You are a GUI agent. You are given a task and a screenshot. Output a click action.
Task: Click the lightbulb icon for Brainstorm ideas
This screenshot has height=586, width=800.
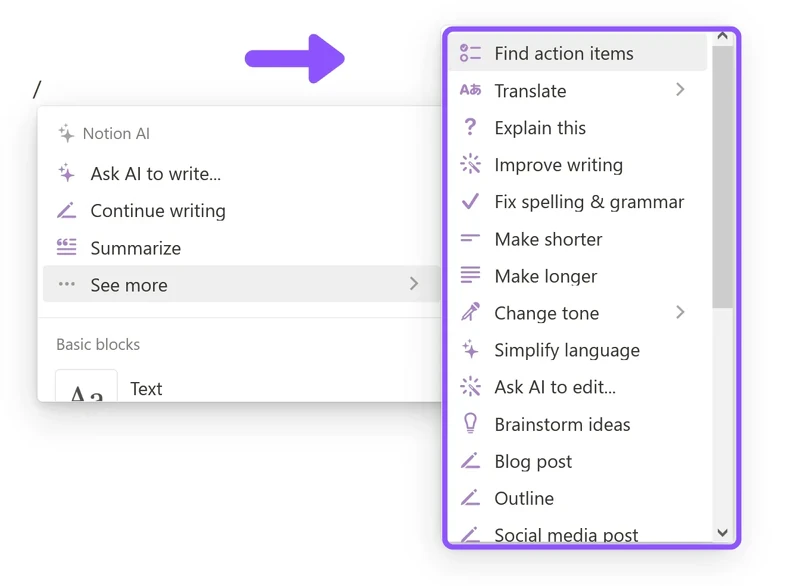(469, 424)
